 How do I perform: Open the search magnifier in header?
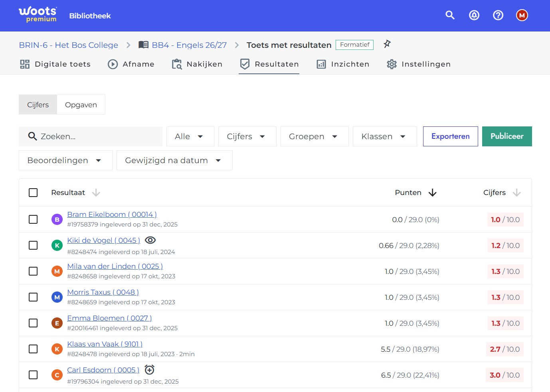pos(450,15)
